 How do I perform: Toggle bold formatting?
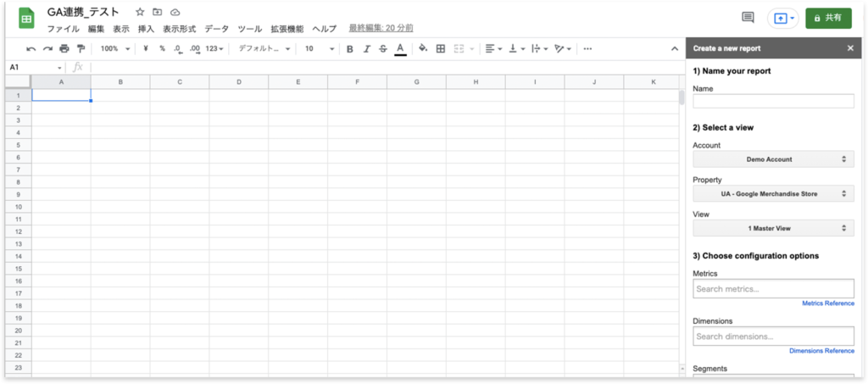coord(349,49)
